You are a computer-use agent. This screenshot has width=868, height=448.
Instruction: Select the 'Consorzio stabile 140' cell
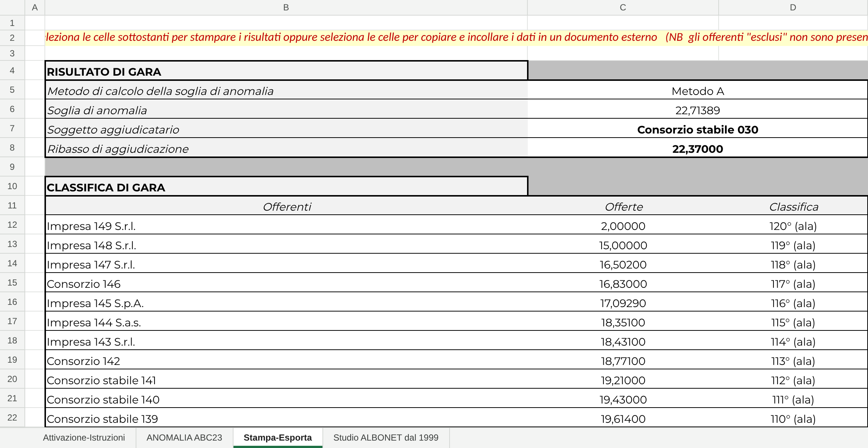coord(286,399)
